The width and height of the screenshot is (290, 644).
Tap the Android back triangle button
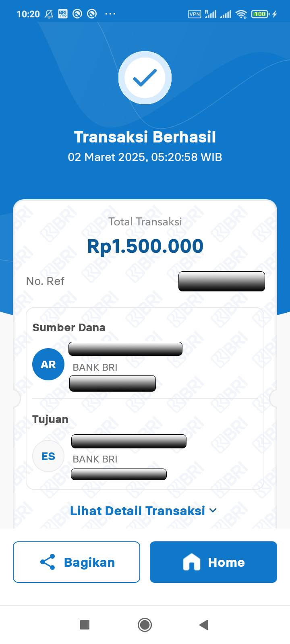[x=204, y=625]
